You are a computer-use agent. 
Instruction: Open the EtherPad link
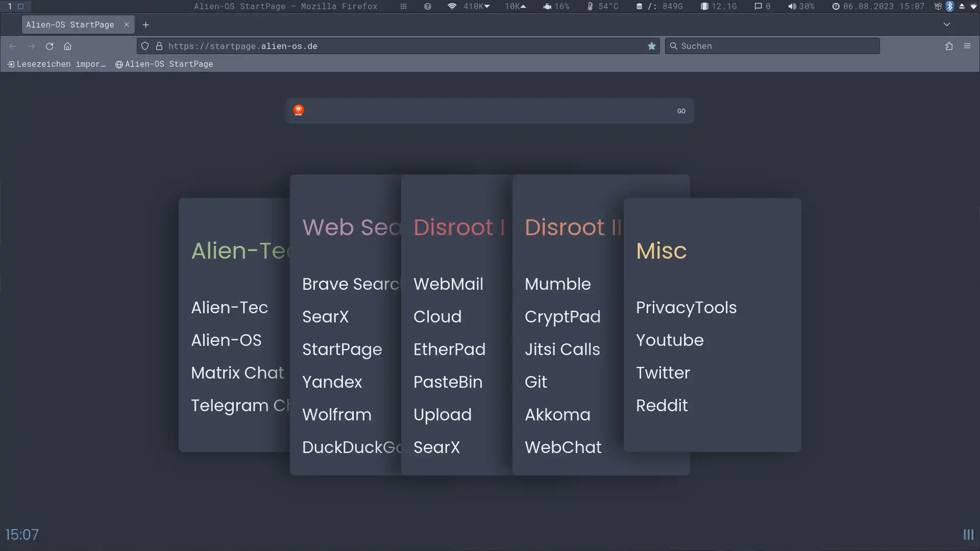coord(449,349)
